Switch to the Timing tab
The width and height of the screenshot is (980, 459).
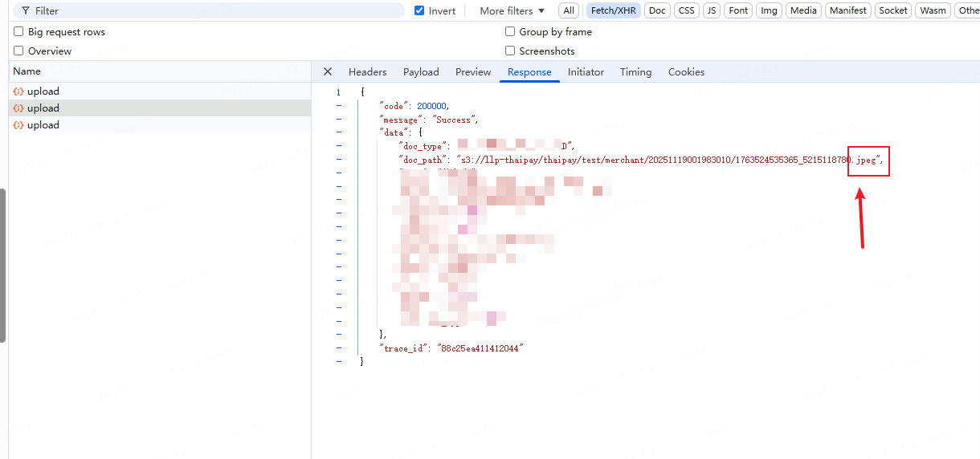click(635, 72)
